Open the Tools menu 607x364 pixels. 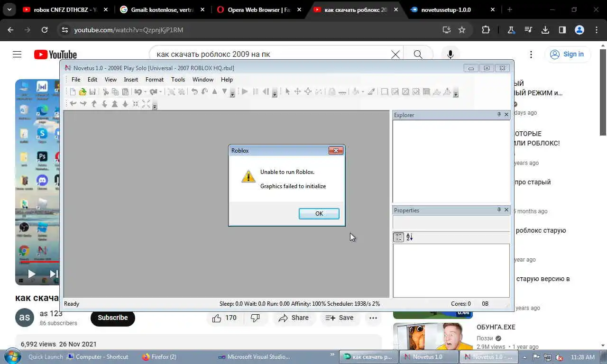(x=178, y=80)
